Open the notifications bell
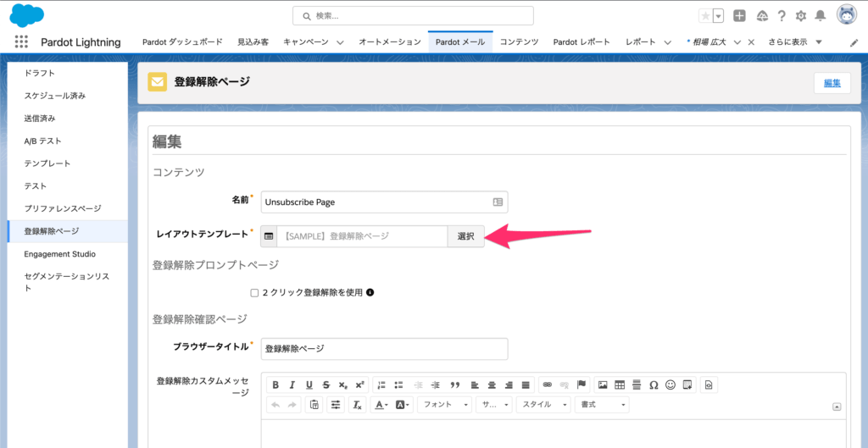 821,16
